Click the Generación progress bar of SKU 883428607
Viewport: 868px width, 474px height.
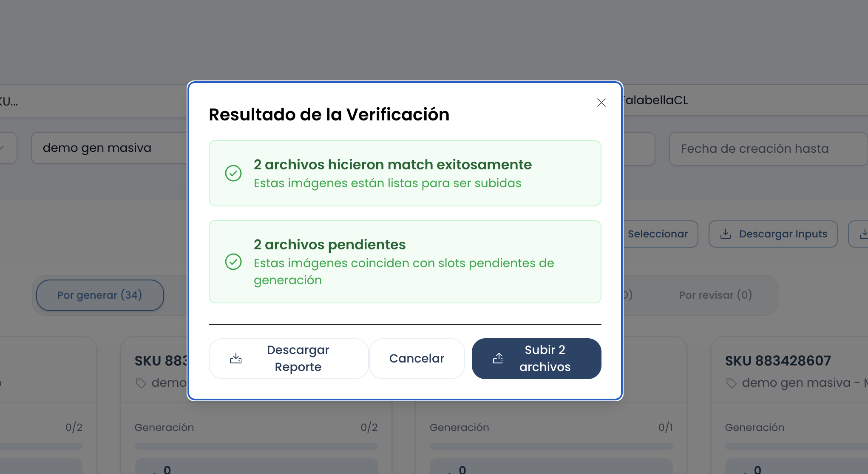tap(796, 446)
